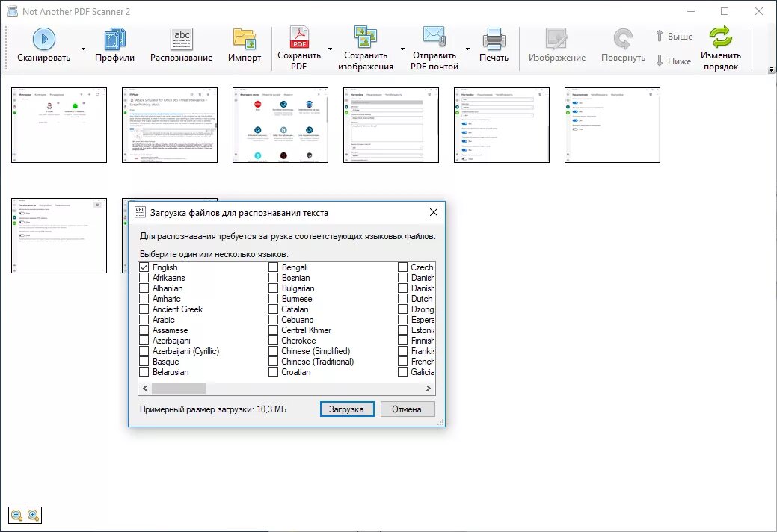The image size is (777, 532).
Task: Click the Сканировать scan icon
Action: (43, 39)
